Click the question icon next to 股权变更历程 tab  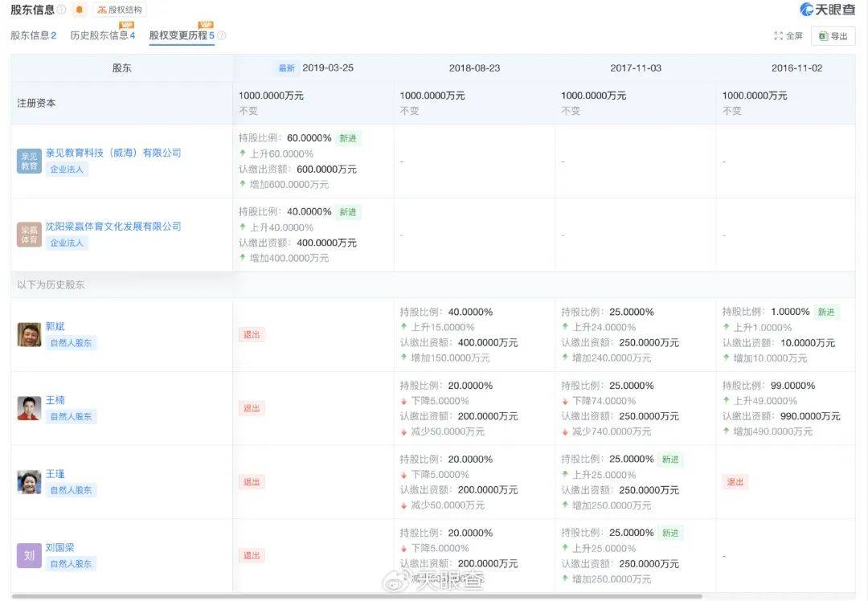pos(219,35)
